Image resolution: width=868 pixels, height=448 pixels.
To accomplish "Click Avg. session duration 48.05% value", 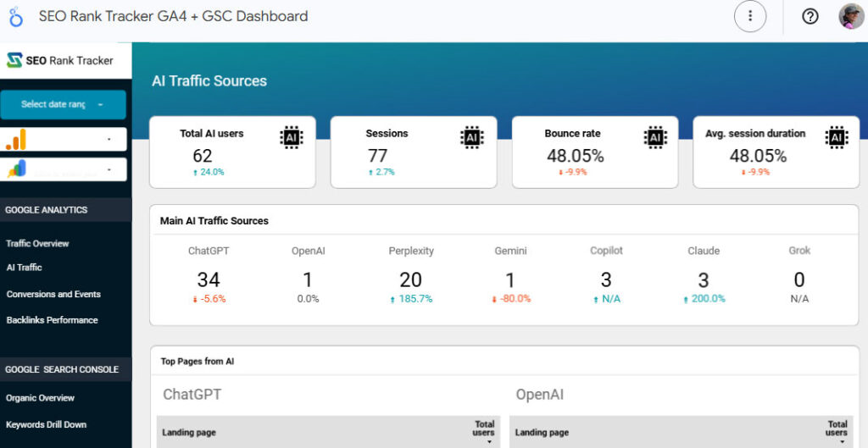I will point(758,156).
